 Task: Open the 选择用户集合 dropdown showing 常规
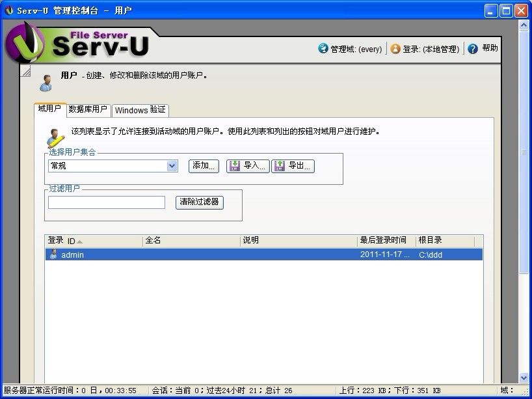tap(113, 166)
